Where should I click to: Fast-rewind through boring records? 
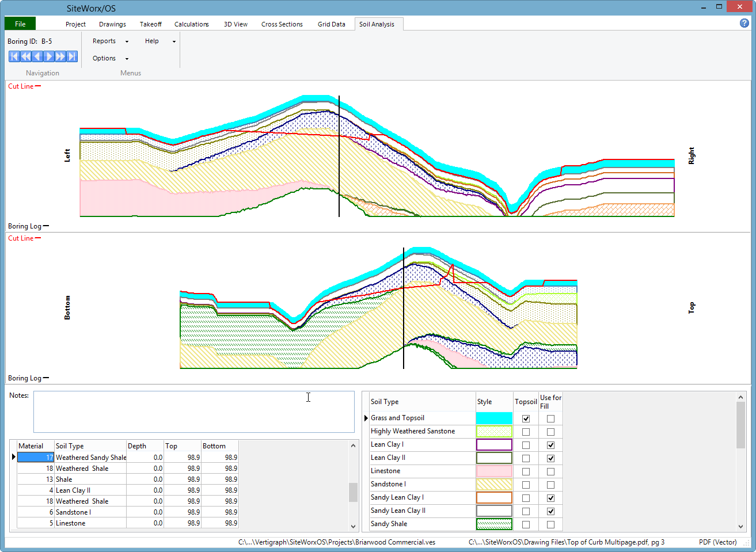pyautogui.click(x=25, y=56)
